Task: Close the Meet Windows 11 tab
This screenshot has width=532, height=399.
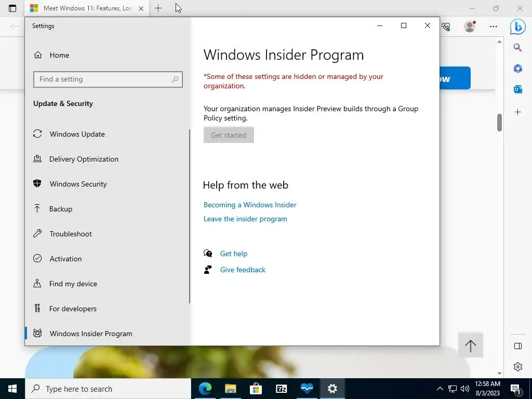Action: pyautogui.click(x=141, y=8)
